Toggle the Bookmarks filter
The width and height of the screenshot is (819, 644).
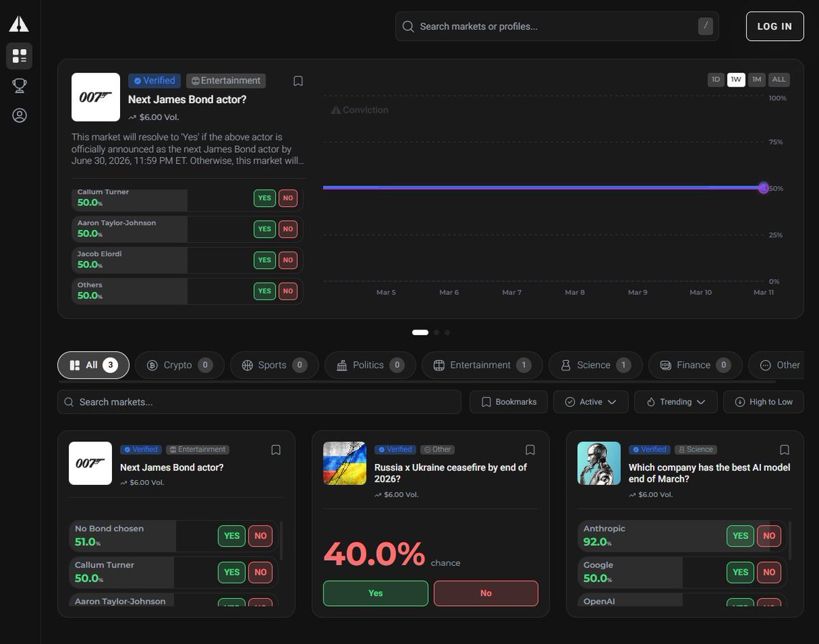point(508,402)
